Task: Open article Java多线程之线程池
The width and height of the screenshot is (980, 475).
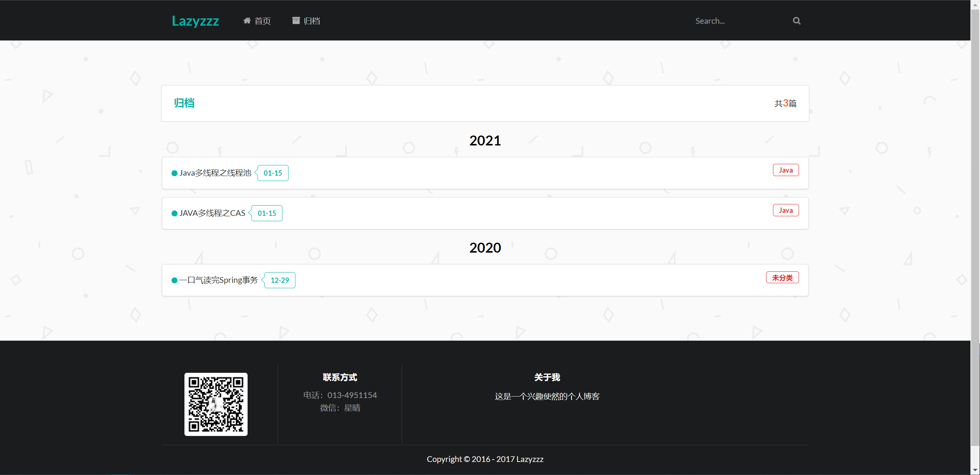Action: [x=215, y=173]
